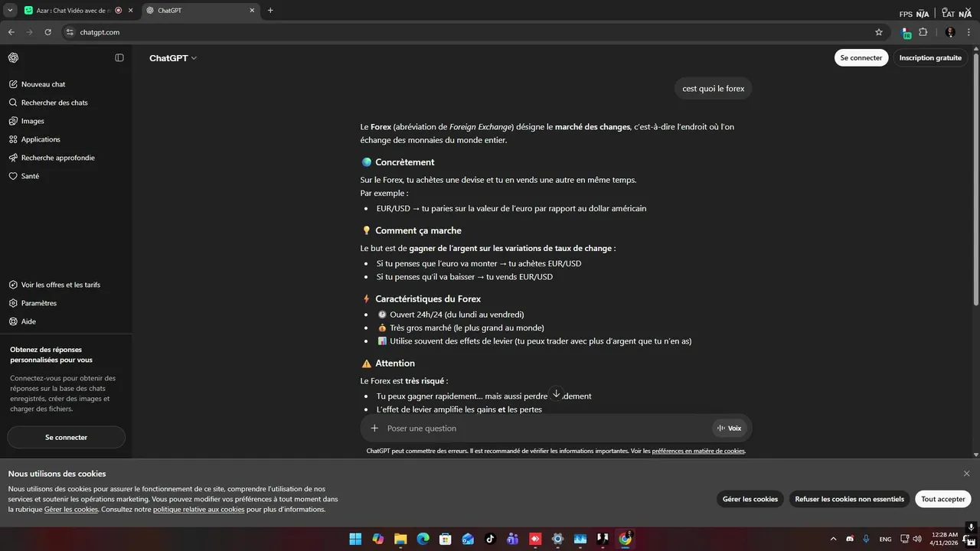Click the scroll-to-bottom arrow button
This screenshot has width=980, height=551.
click(x=557, y=393)
